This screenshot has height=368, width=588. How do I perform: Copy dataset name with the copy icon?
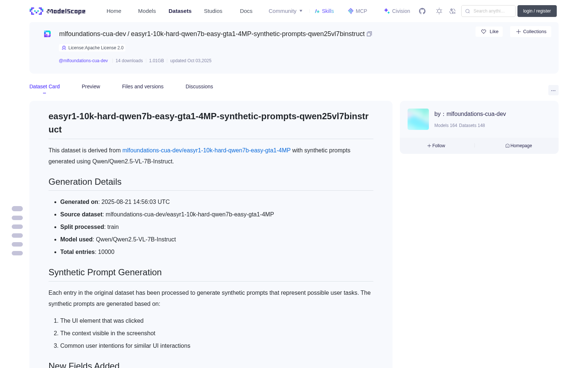tap(369, 34)
